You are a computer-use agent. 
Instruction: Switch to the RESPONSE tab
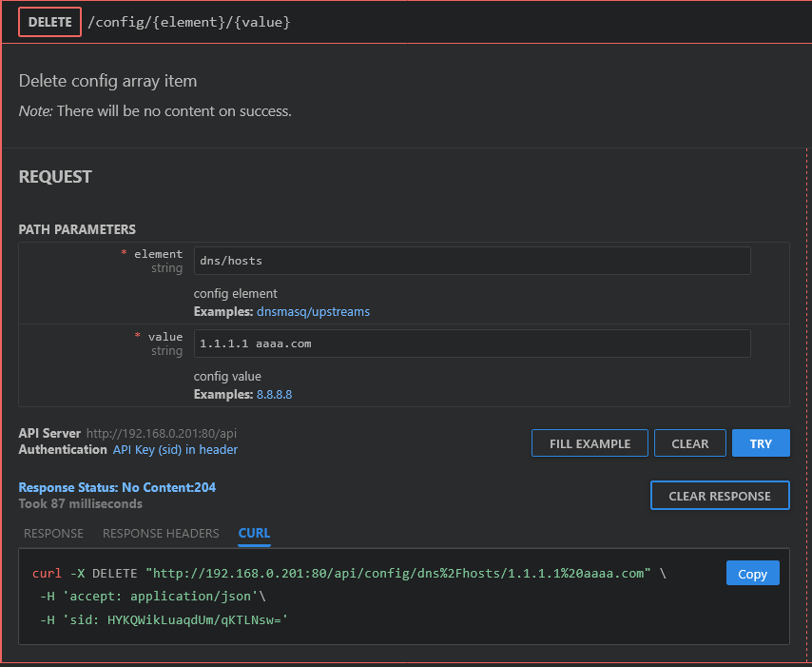53,533
